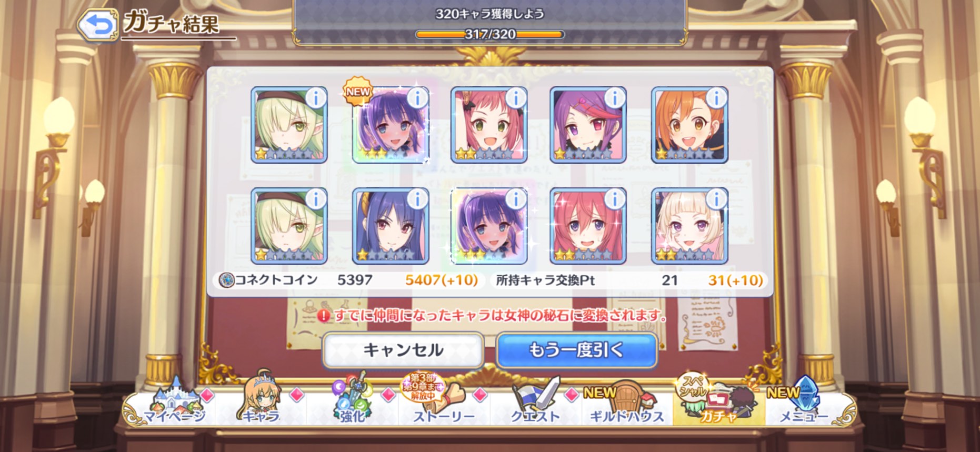Viewport: 980px width, 452px height.
Task: Open info for the NEW purple-haired character
Action: click(x=417, y=97)
